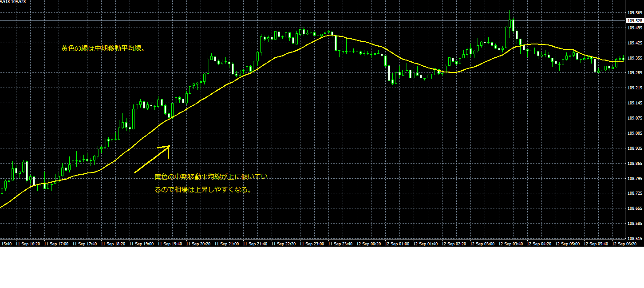This screenshot has height=288, width=644.
Task: Click the 11 Sep 21:00 time label
Action: click(226, 244)
